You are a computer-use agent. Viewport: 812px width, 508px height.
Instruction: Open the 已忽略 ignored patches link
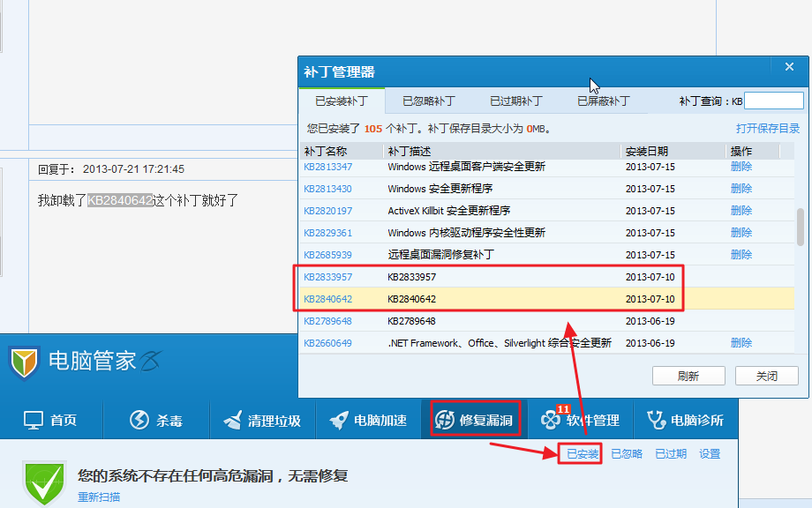pos(627,453)
